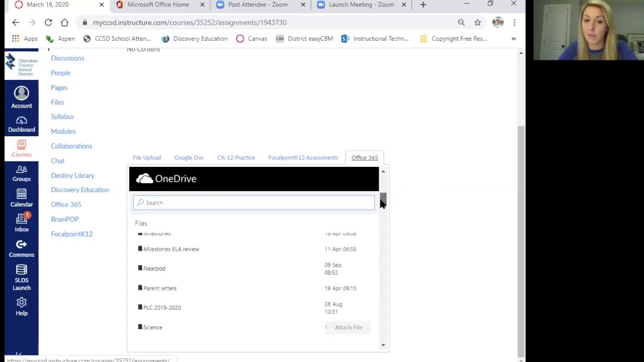
Task: Open the Discovery Education bookmark
Action: pos(195,39)
